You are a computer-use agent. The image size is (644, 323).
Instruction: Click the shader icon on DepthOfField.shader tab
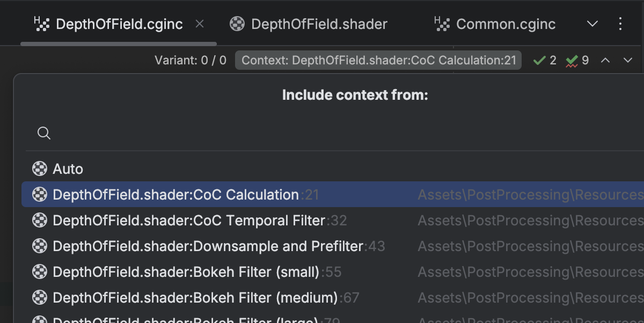[x=237, y=24]
